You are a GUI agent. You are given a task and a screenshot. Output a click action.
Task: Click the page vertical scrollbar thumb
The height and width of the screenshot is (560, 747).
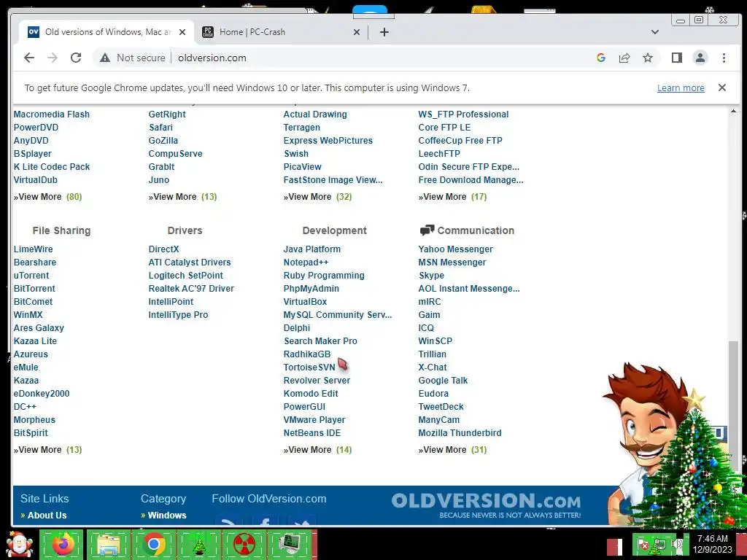[x=734, y=405]
